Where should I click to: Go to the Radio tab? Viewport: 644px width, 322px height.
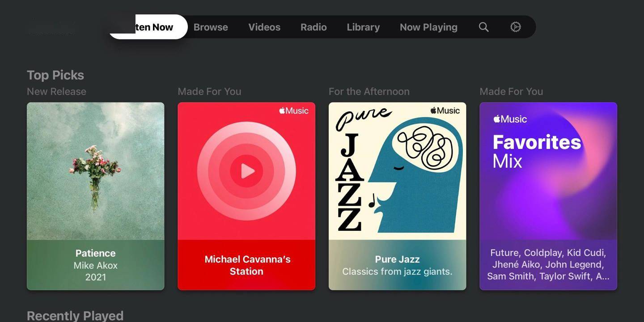(x=314, y=27)
